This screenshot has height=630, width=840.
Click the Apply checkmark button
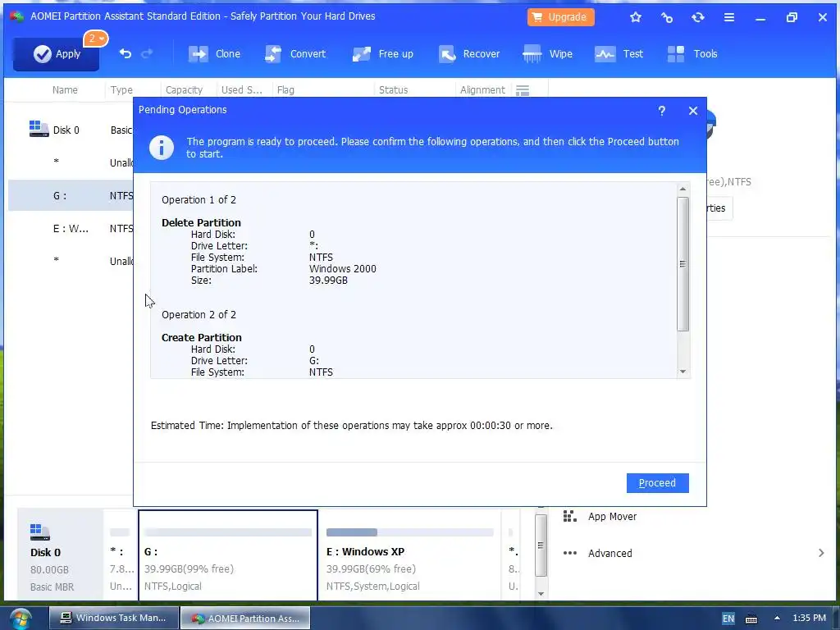(x=57, y=54)
